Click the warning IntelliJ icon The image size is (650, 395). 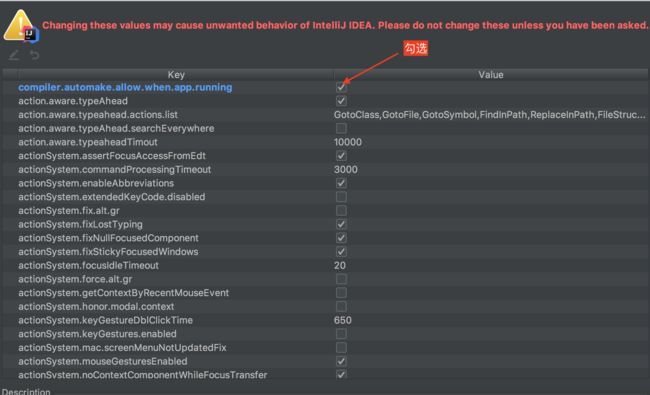click(21, 27)
